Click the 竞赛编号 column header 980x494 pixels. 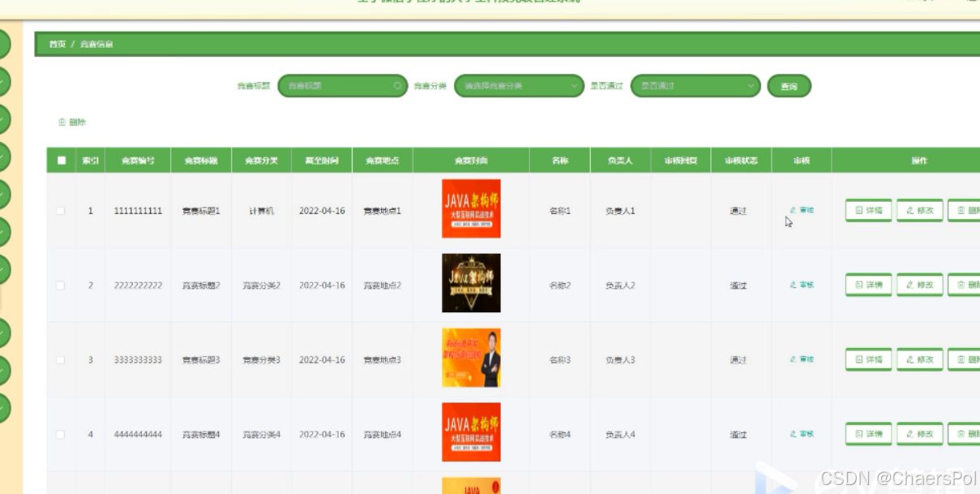click(x=138, y=161)
